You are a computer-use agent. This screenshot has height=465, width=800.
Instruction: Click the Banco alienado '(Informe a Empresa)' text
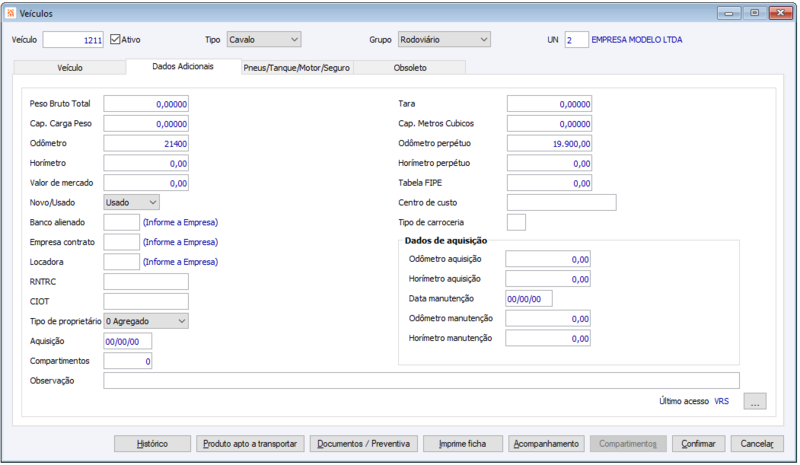coord(181,223)
